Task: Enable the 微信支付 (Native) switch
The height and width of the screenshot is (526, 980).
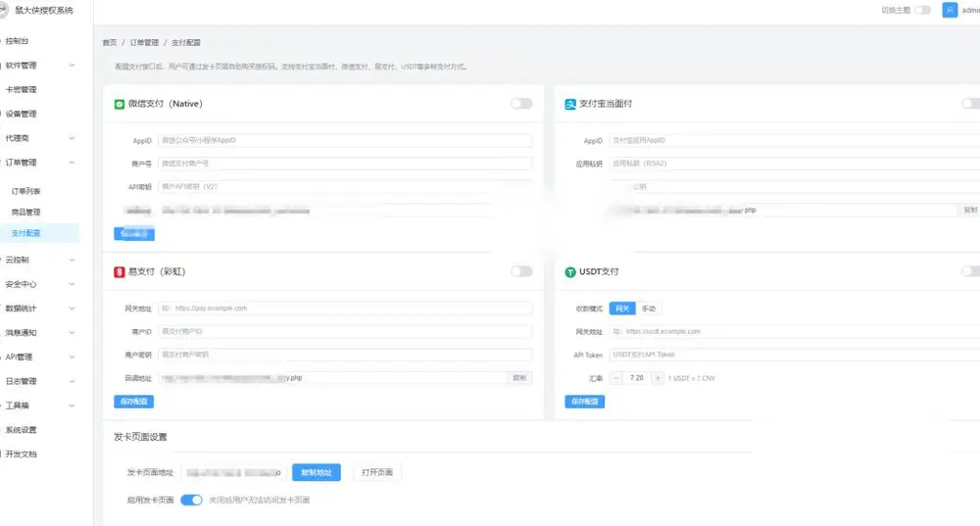Action: pyautogui.click(x=521, y=104)
